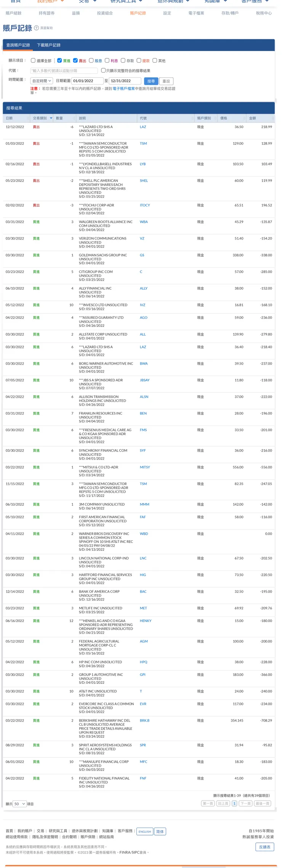This screenshot has height=868, width=282.
Task: Click the sort icon on 日期 column header
Action: 28,118
